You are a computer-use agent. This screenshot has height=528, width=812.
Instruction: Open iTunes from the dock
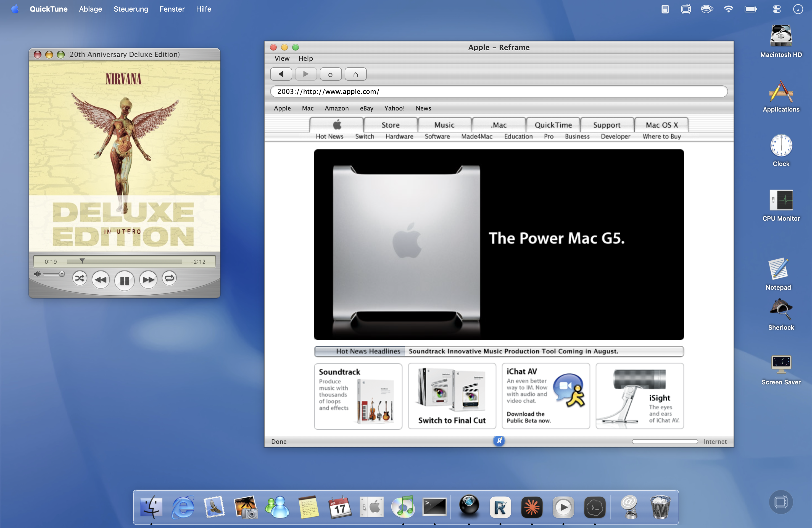[403, 507]
